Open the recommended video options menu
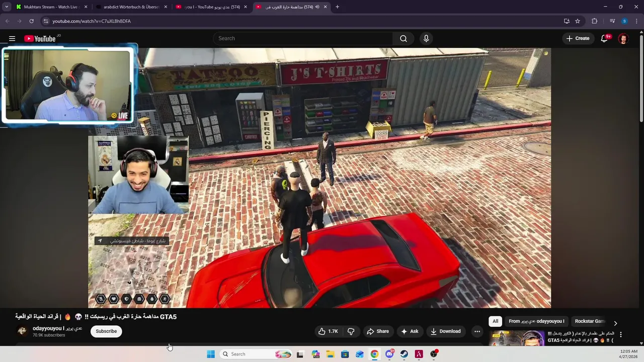The image size is (644, 362). [x=620, y=335]
